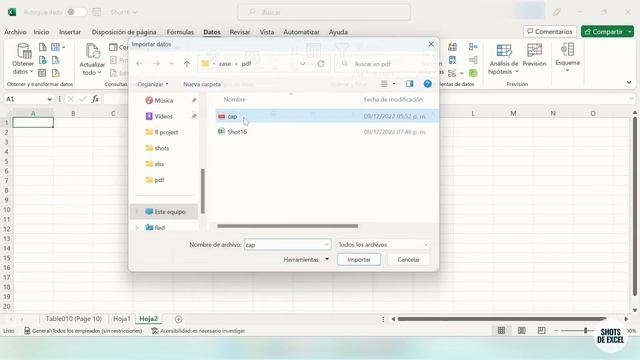Switch to Page Break Preview in the status bar
The width and height of the screenshot is (640, 360).
coord(541,331)
